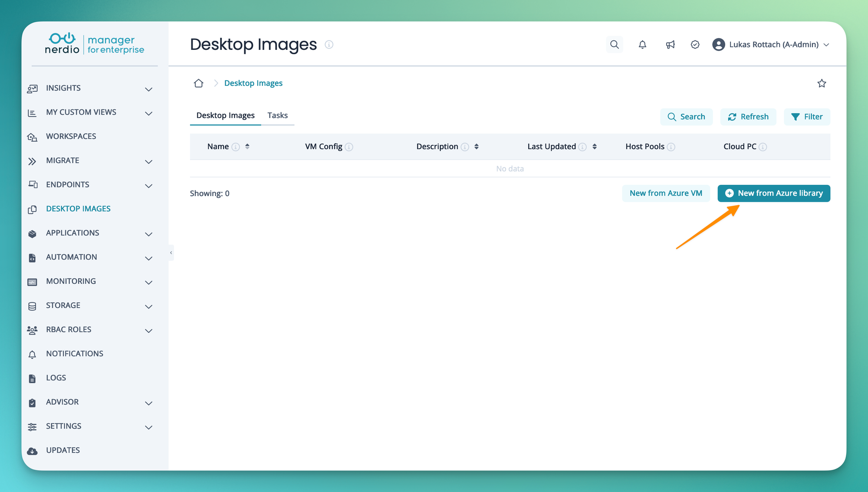Sort table by Name column arrows
This screenshot has height=492, width=868.
coord(247,147)
